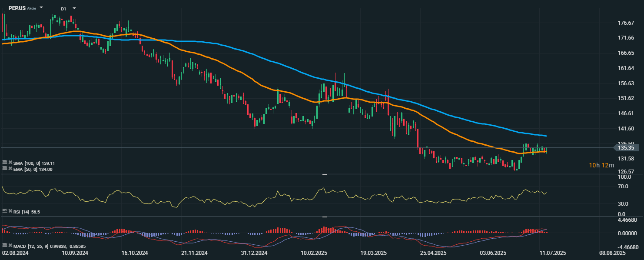Open the D1 timeframe dropdown arrow
Screen dimensions: 644x260
[x=74, y=8]
